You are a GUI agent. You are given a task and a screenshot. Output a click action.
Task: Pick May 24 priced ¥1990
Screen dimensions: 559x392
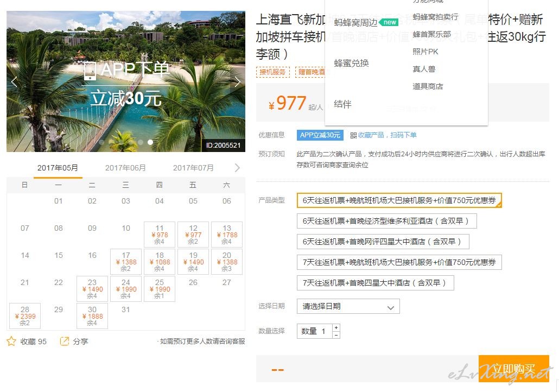coord(126,289)
